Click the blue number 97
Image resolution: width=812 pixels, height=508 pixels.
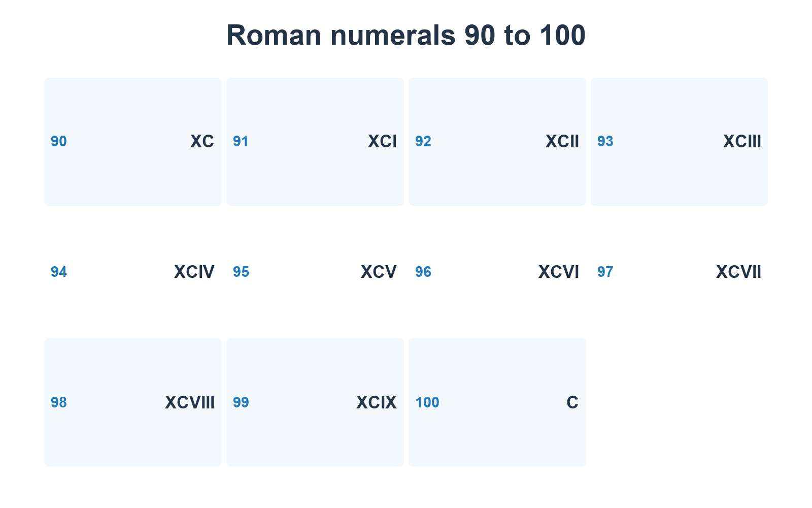pyautogui.click(x=605, y=272)
